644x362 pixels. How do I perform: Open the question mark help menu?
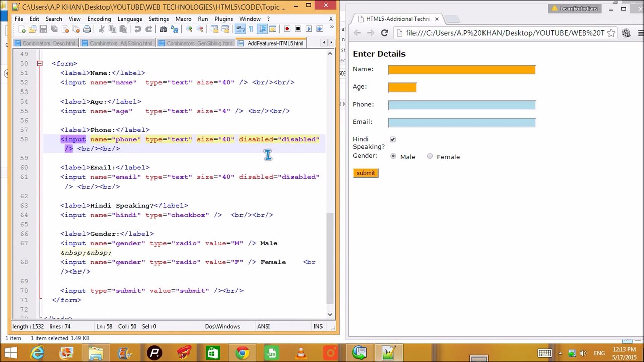[x=268, y=19]
